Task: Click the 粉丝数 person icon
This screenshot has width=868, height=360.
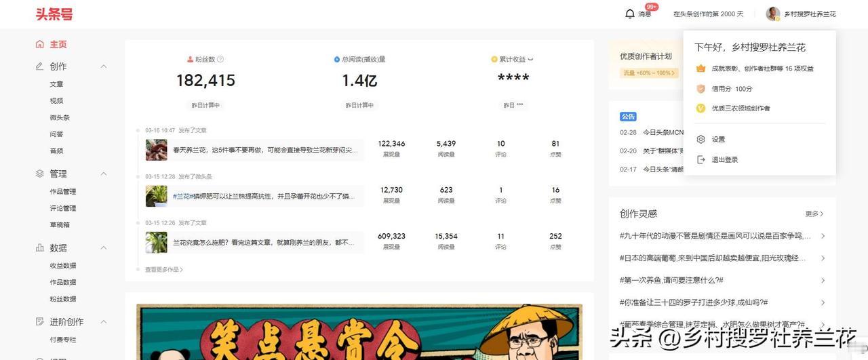Action: [190, 59]
